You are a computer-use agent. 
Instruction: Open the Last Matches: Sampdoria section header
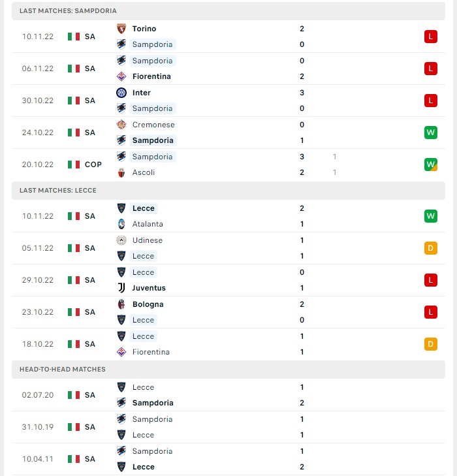228,11
